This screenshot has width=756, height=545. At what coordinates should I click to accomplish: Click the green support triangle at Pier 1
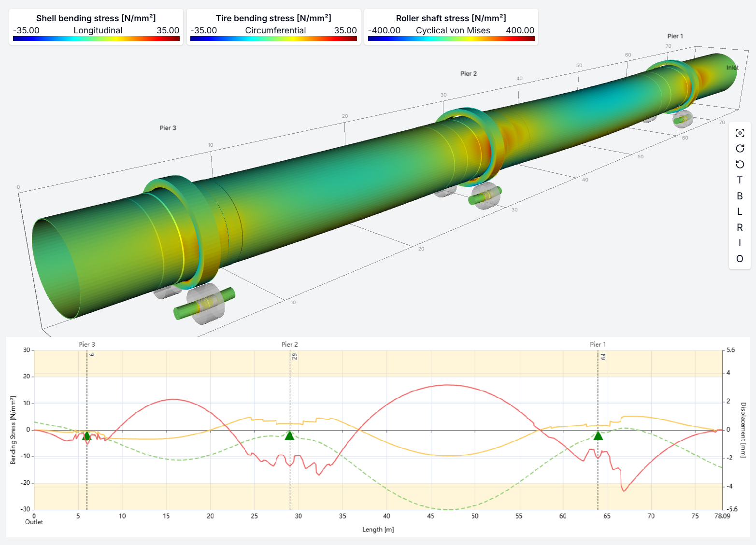[598, 436]
